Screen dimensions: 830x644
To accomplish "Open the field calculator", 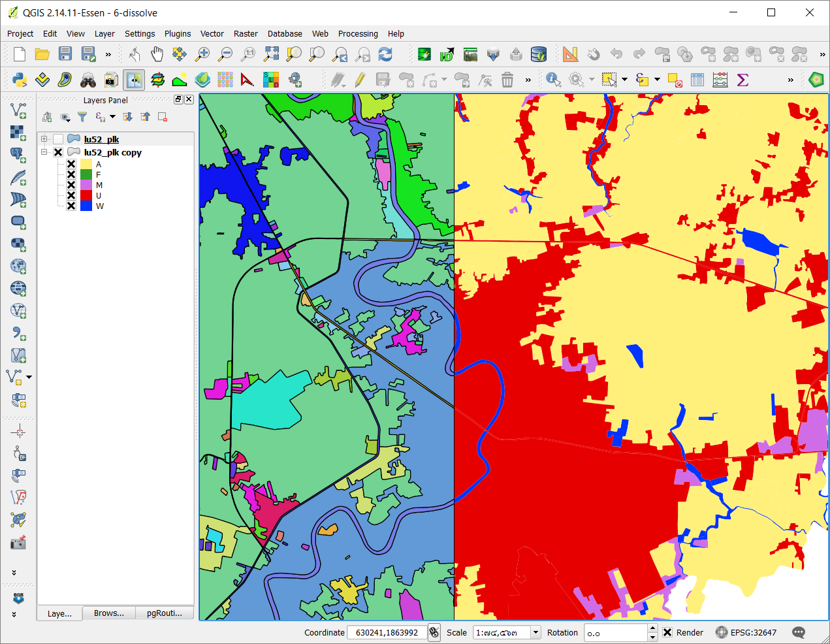I will pyautogui.click(x=719, y=79).
